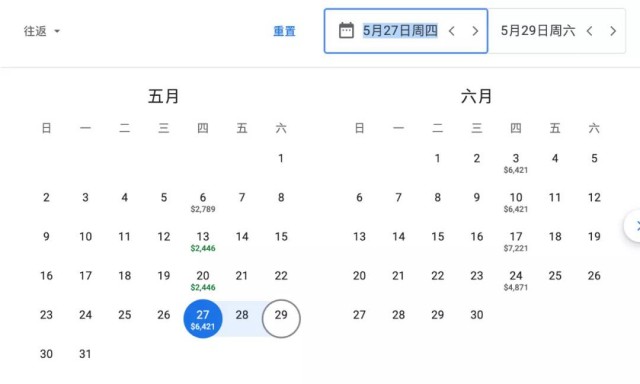Select June 3 priced $6,421
Image resolution: width=640 pixels, height=384 pixels.
click(516, 163)
